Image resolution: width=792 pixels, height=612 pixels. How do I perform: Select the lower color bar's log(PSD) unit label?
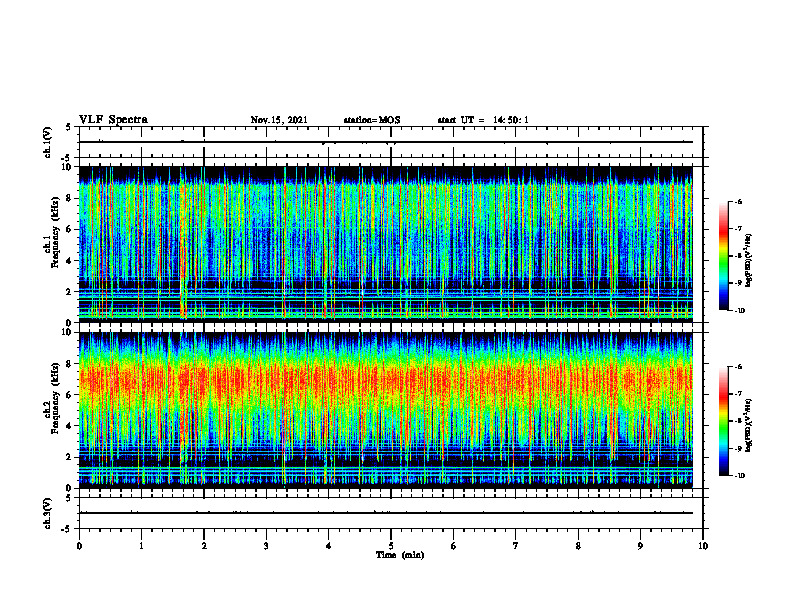pos(749,425)
